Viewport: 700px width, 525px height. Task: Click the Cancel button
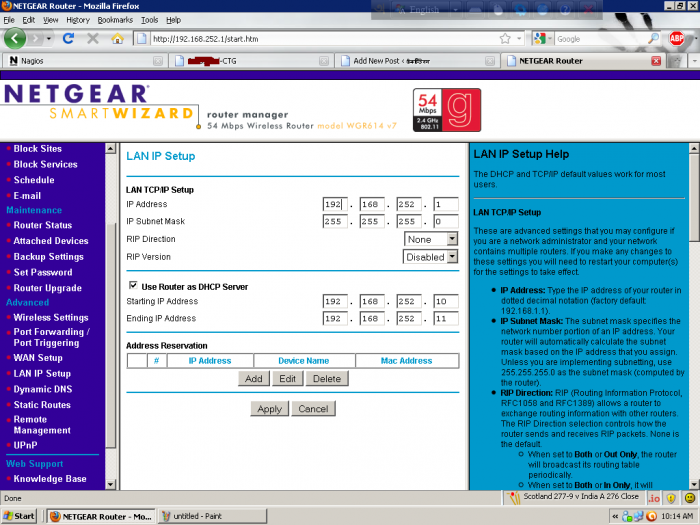pyautogui.click(x=313, y=409)
